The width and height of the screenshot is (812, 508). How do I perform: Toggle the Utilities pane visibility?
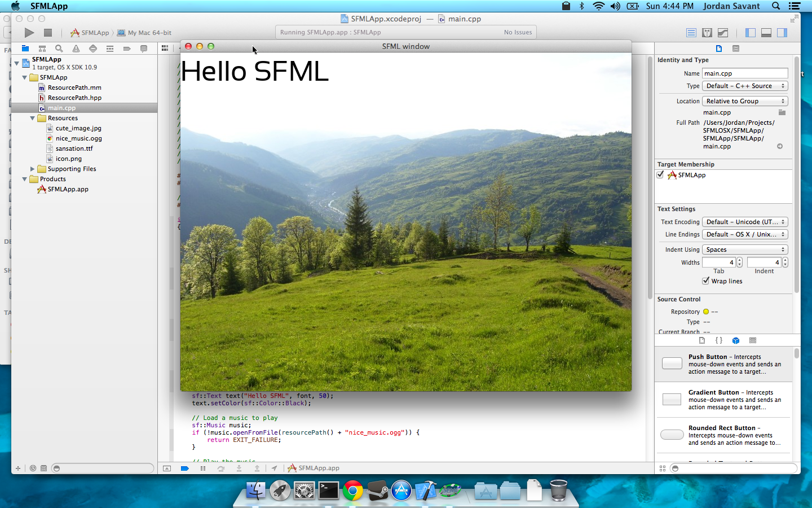(782, 33)
